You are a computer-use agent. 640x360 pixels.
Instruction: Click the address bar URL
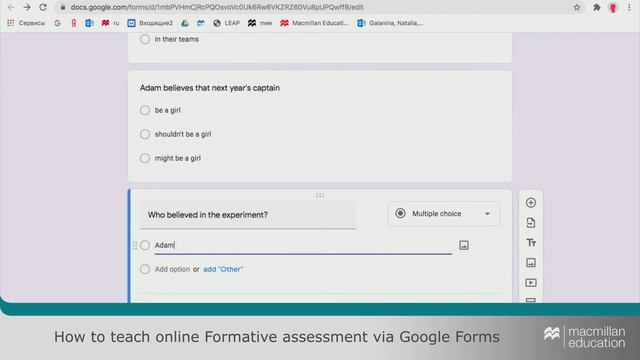(217, 7)
